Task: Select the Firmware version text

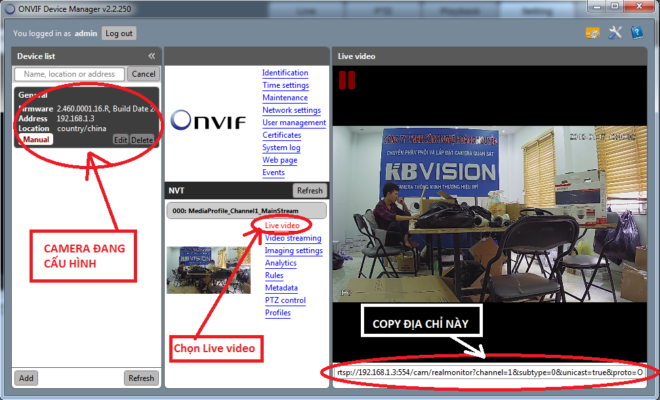Action: (106, 109)
